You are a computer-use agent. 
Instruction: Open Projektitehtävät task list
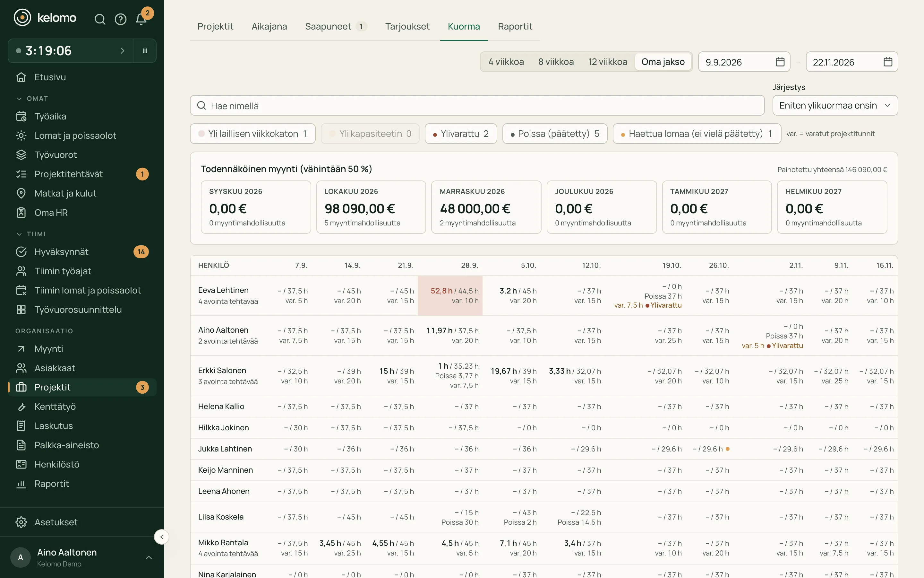82,174
